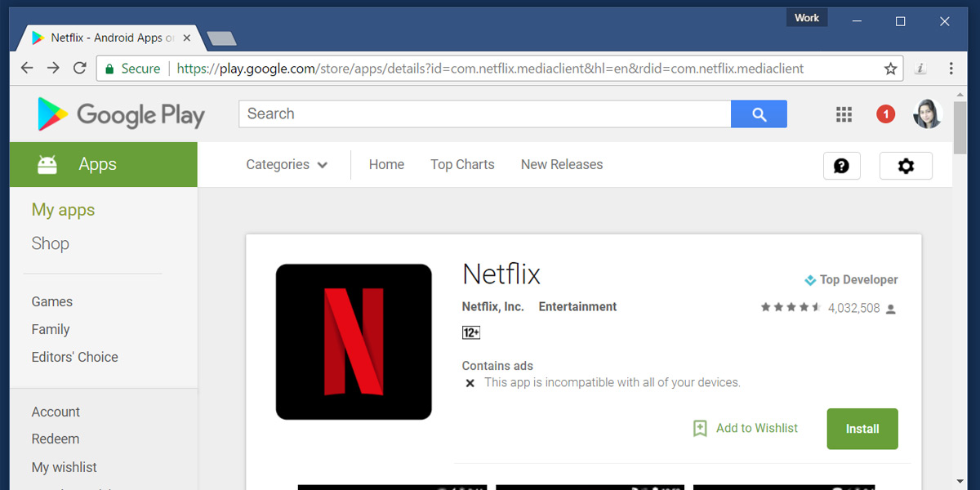Close the Netflix browser tab
Viewport: 980px width, 490px height.
click(x=187, y=38)
